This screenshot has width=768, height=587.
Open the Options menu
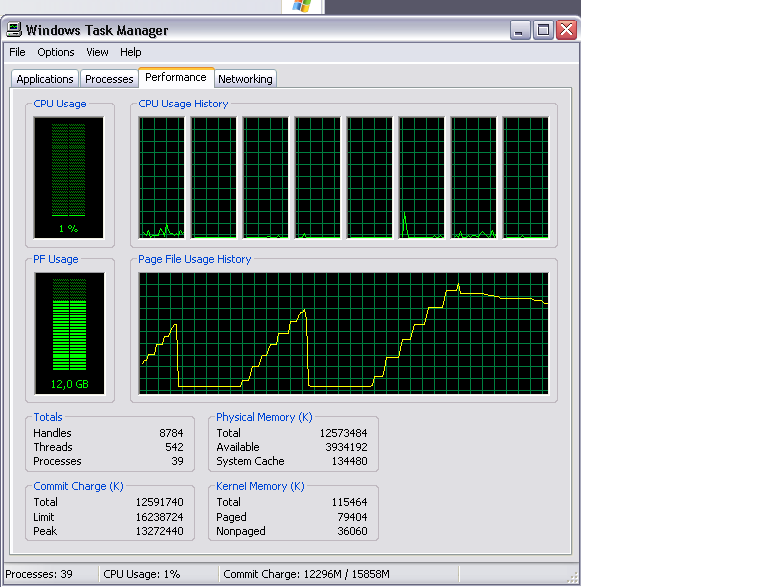point(56,52)
